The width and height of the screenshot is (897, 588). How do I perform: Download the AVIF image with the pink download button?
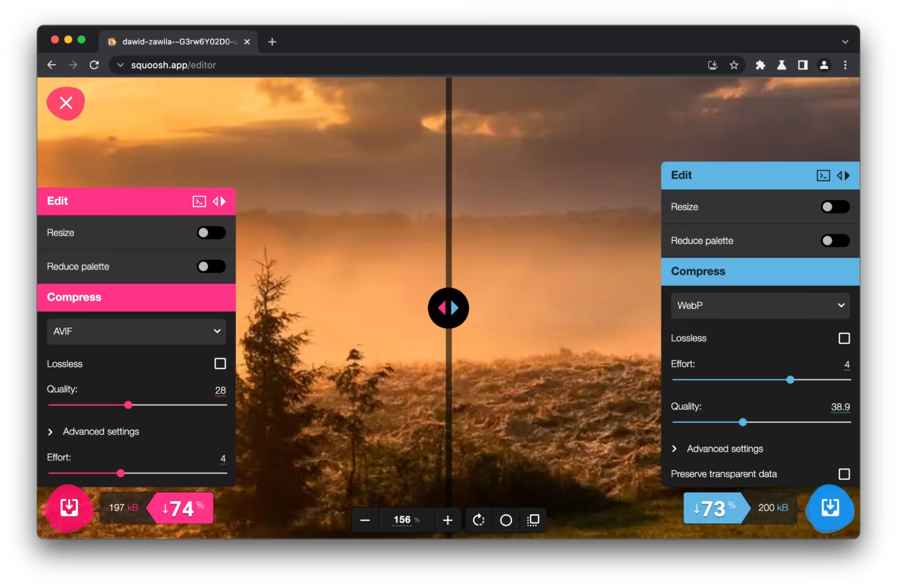tap(69, 508)
